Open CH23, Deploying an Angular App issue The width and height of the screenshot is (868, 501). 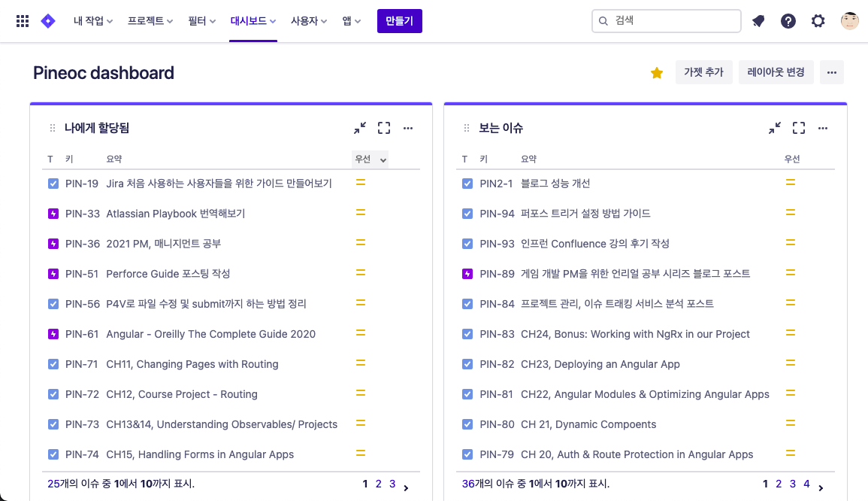[x=600, y=364]
